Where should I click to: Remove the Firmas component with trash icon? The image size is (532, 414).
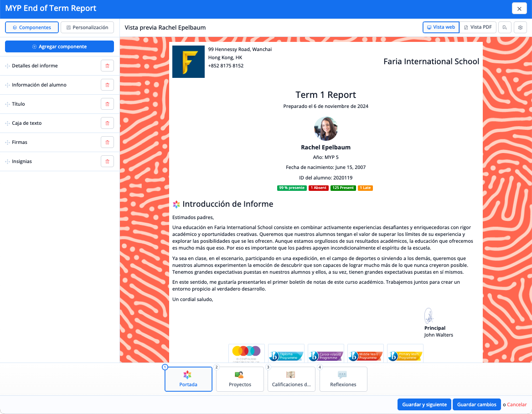coord(107,143)
